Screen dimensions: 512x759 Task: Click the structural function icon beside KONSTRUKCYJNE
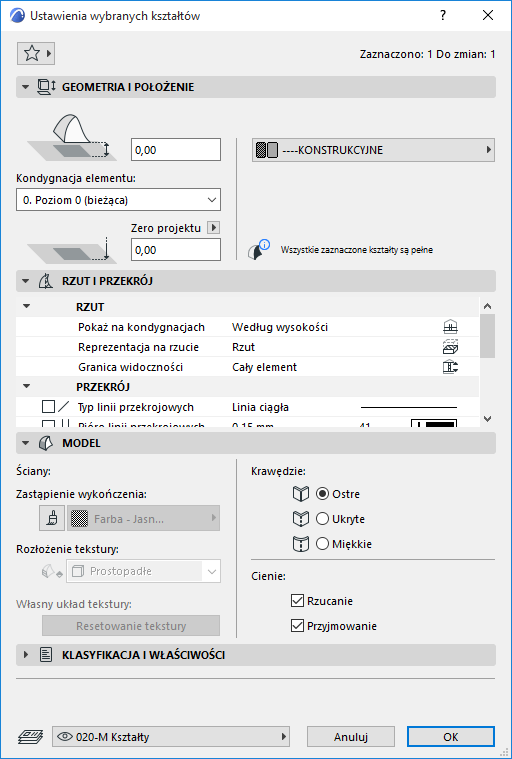pos(267,150)
